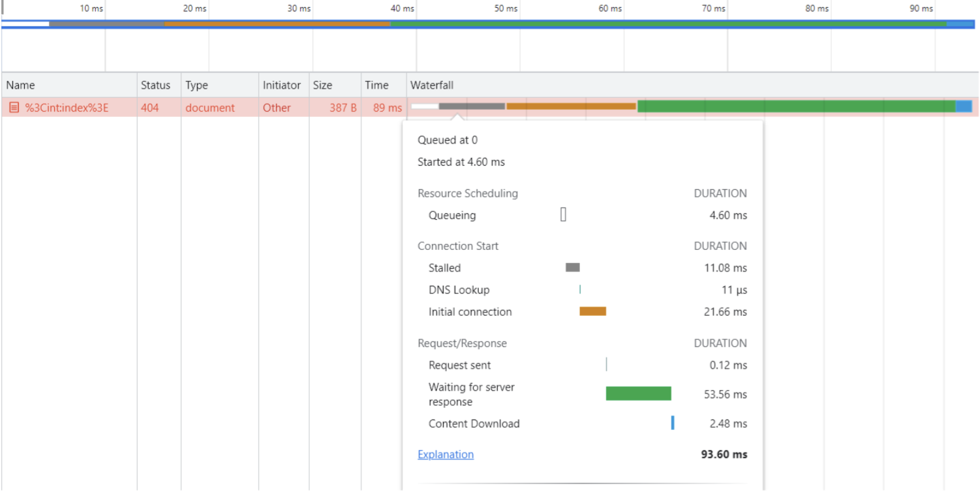
Task: Open the Explanation link
Action: [445, 454]
